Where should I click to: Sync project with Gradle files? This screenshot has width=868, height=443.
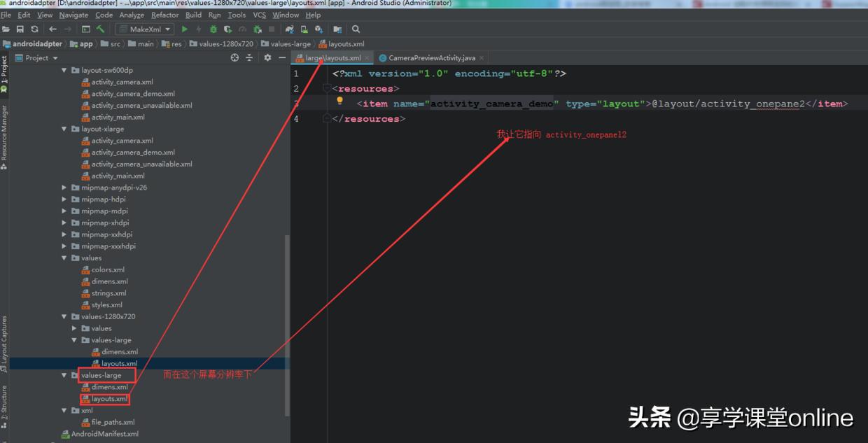click(289, 29)
